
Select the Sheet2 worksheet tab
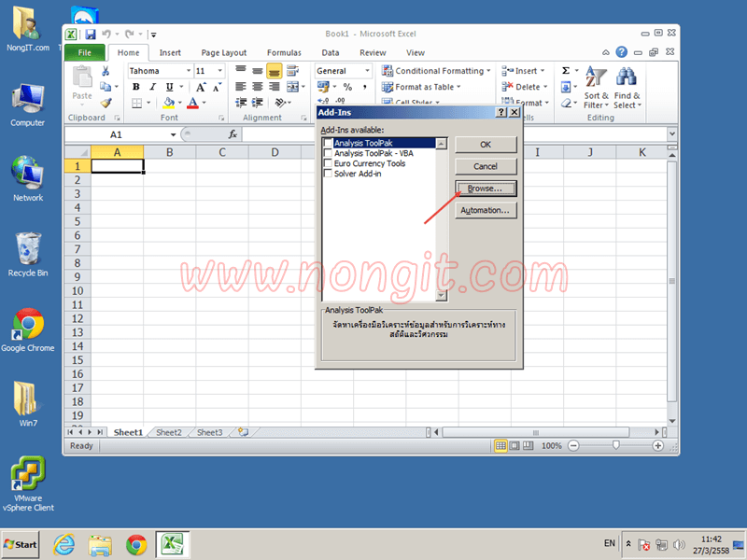tap(169, 432)
